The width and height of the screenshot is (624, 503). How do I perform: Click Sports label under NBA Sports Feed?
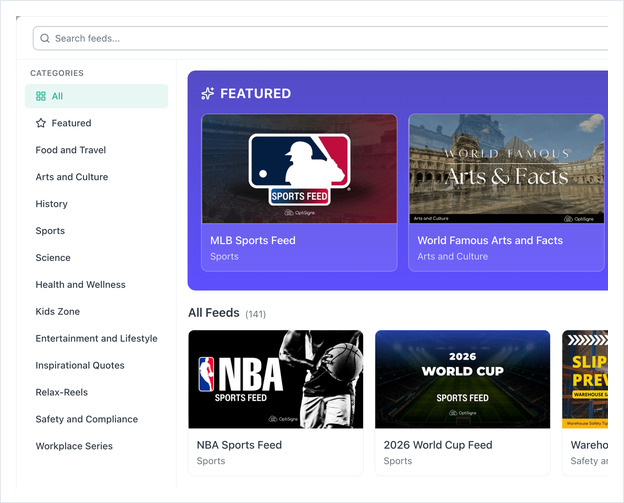[x=211, y=461]
